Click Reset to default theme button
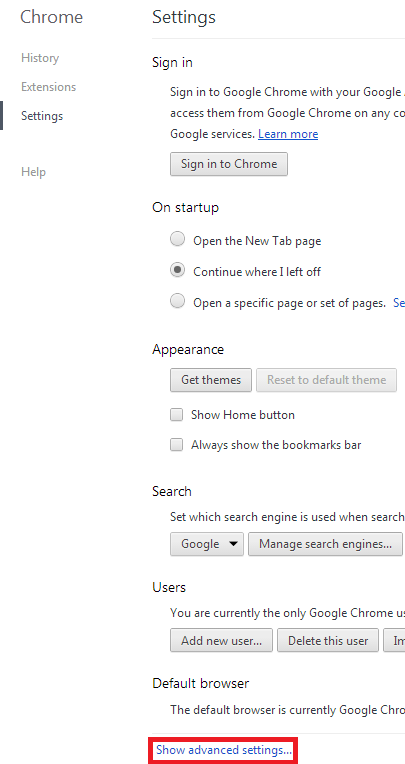Screen dimensions: 405x764 [327, 380]
